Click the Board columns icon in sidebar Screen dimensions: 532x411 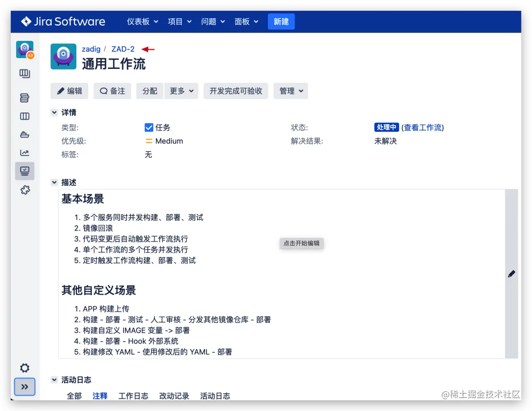click(25, 116)
